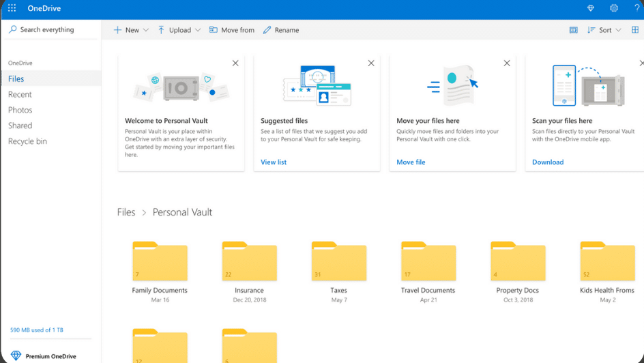Image resolution: width=644 pixels, height=363 pixels.
Task: Click the Premium OneDrive diamond icon
Action: click(x=16, y=355)
